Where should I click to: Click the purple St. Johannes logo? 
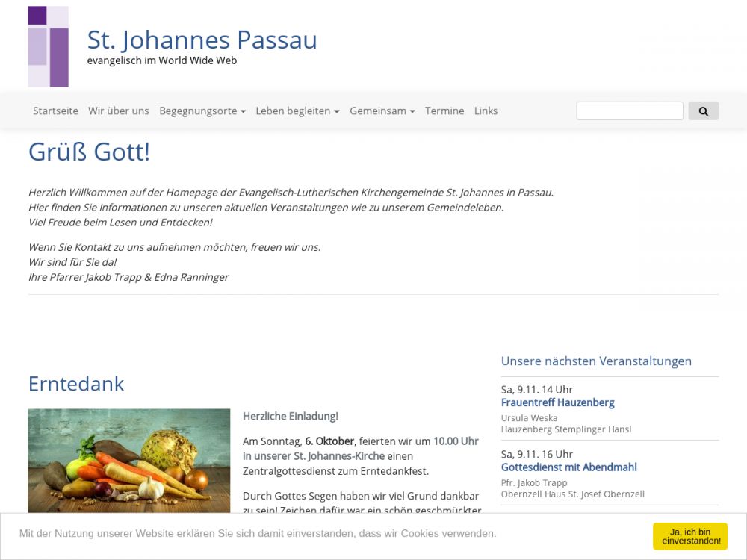(48, 46)
